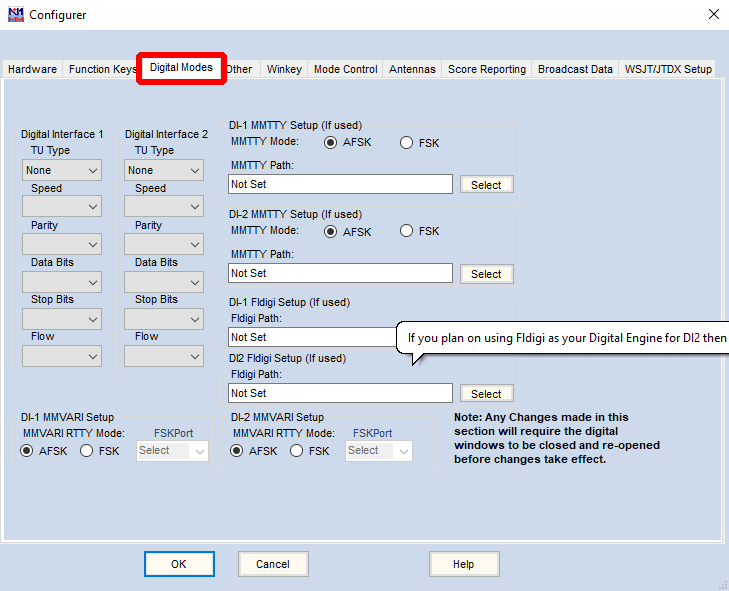Open the Winkey tab

pos(284,69)
